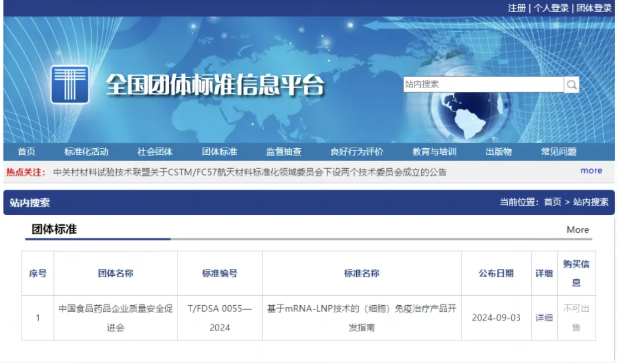Image resolution: width=617 pixels, height=364 pixels.
Task: Open the 注册 link
Action: [x=516, y=8]
